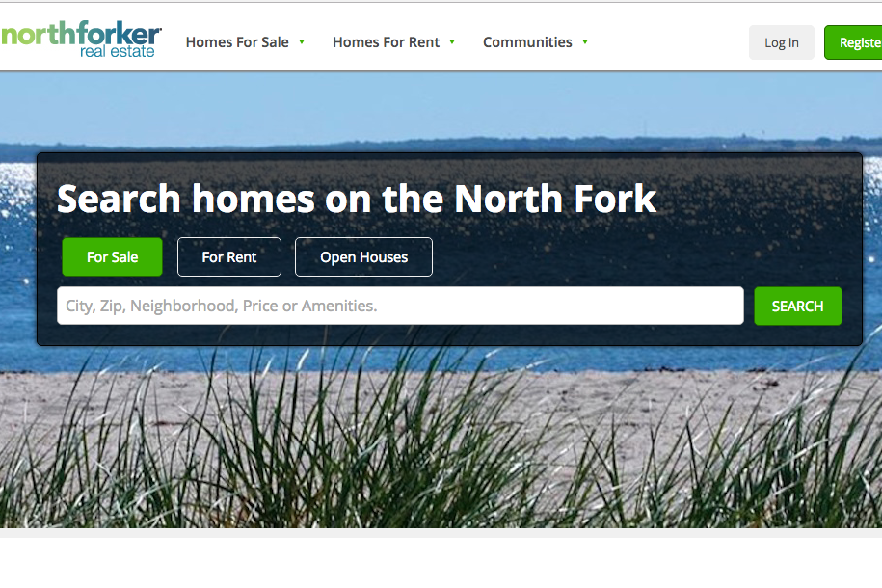Screen dimensions: 882x588
Task: Open the Homes For Rent menu
Action: (x=386, y=42)
